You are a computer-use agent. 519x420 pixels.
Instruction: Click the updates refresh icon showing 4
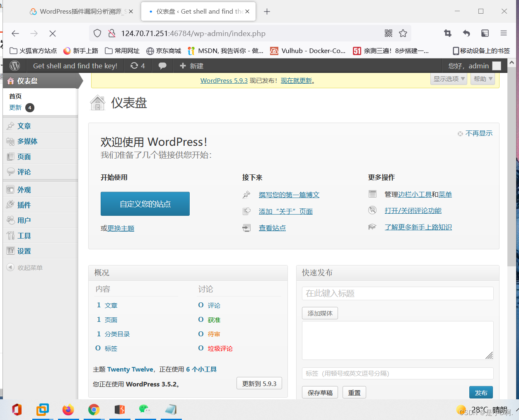pyautogui.click(x=138, y=66)
